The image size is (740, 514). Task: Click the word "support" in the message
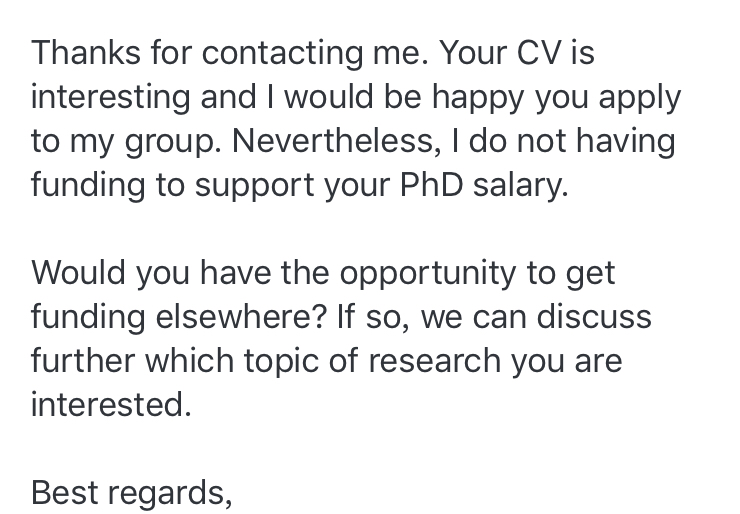click(248, 185)
